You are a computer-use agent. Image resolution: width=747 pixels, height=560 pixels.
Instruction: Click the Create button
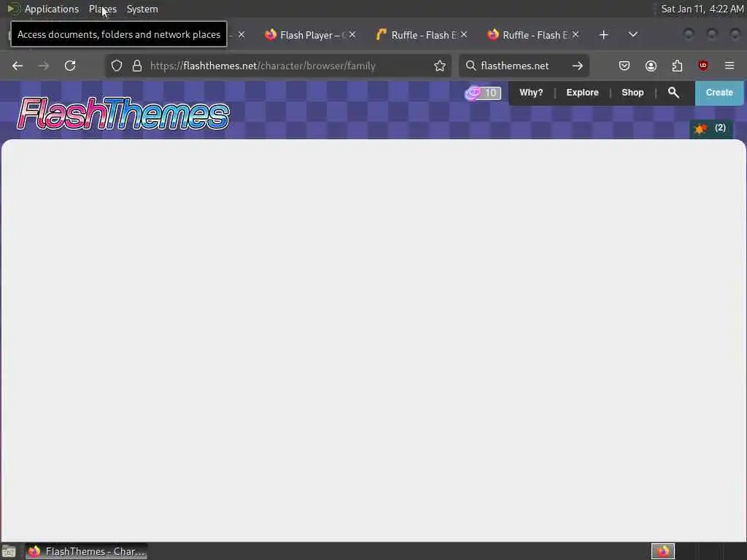click(719, 93)
